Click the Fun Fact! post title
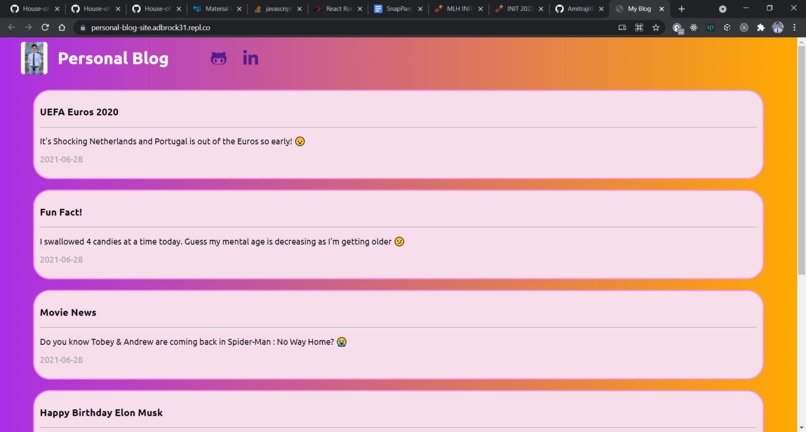 pos(61,212)
